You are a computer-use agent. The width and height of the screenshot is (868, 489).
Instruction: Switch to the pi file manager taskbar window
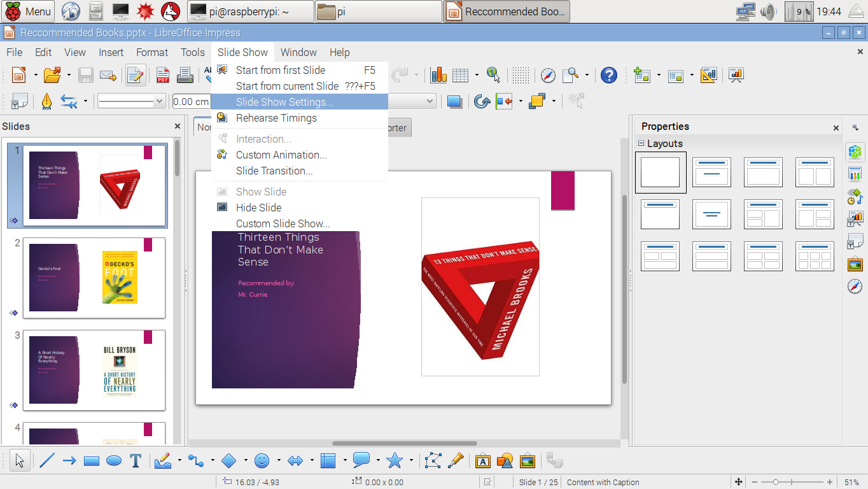(x=378, y=11)
